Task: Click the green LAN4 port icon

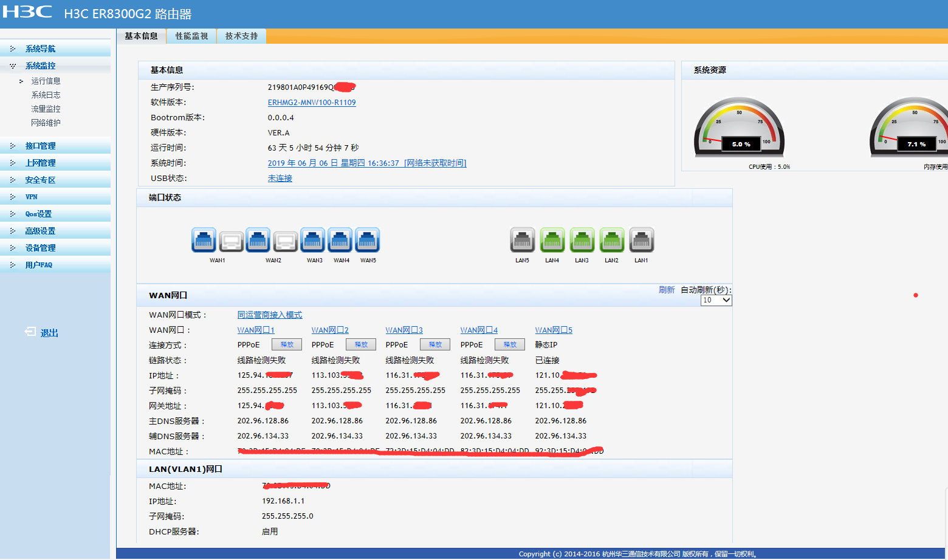Action: [x=552, y=240]
